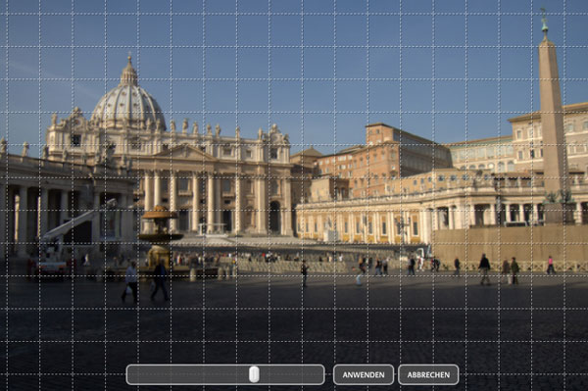588x391 pixels.
Task: Click the fountain in the square
Action: [161, 236]
